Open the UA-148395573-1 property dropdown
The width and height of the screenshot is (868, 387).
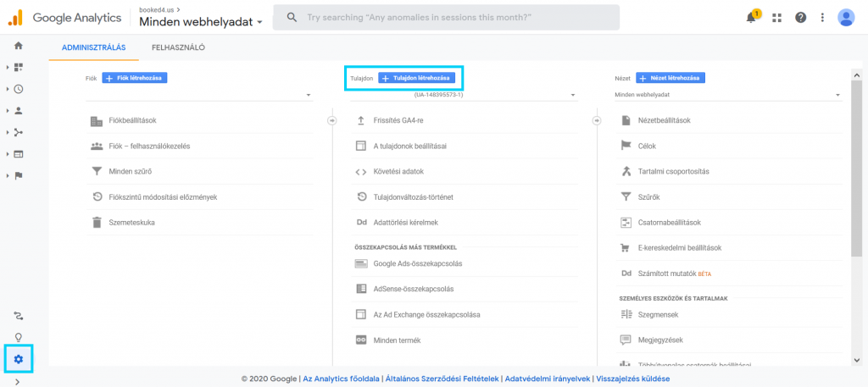click(x=464, y=95)
